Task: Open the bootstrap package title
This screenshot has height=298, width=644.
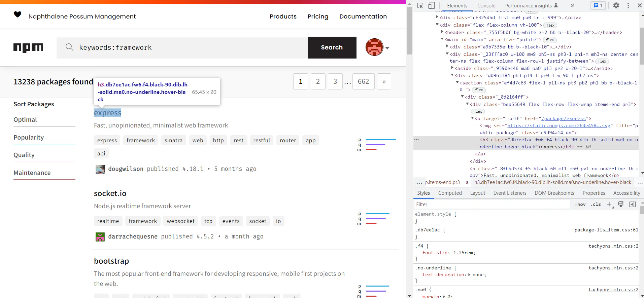Action: coord(111,261)
